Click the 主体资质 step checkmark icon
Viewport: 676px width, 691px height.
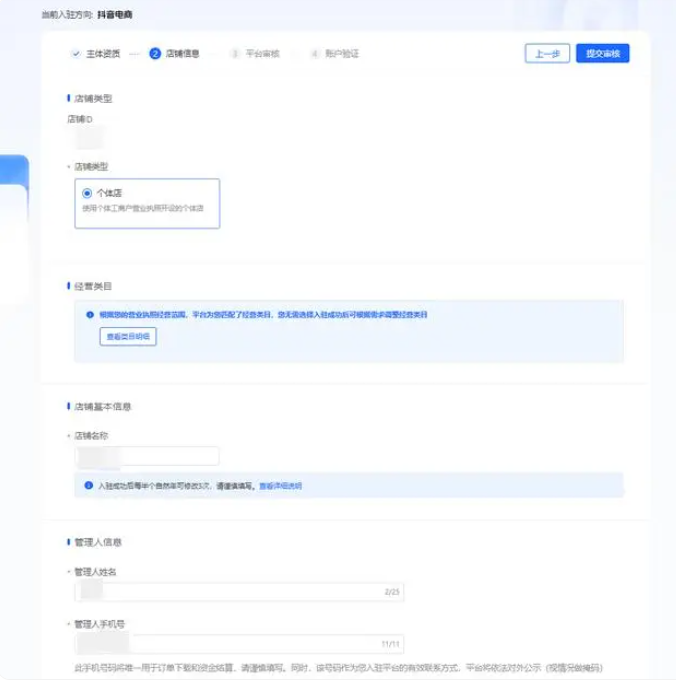click(x=75, y=54)
